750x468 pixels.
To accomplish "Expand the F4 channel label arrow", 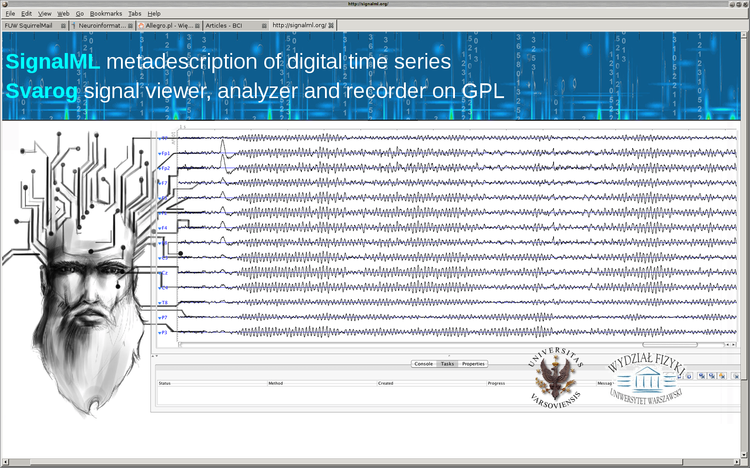I will tap(159, 228).
